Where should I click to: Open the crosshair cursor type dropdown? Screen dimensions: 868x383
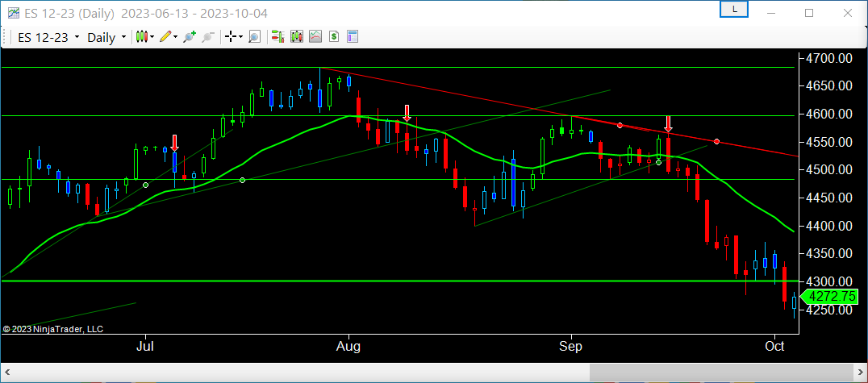233,37
